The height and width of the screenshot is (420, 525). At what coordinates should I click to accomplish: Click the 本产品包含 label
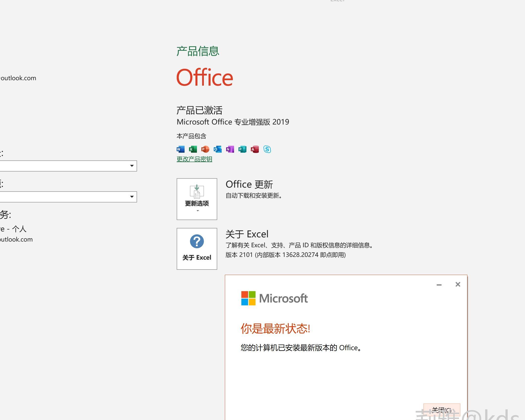tap(191, 136)
